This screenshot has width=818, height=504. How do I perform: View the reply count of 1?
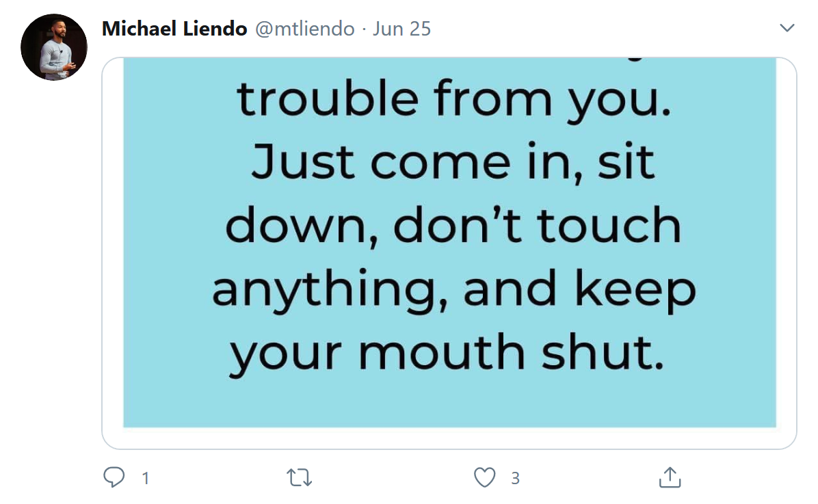point(146,478)
